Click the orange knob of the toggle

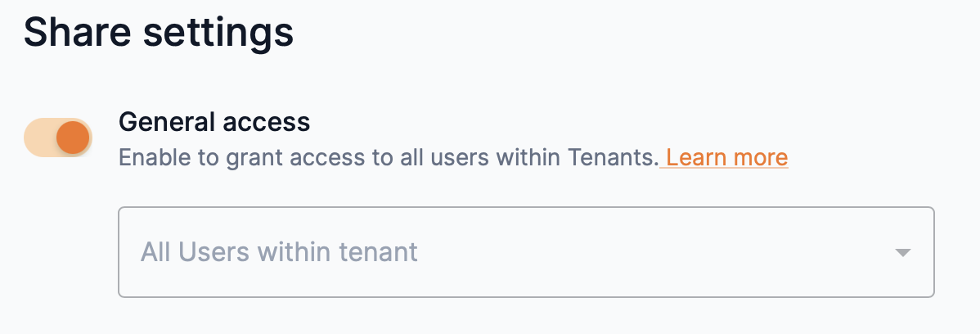click(73, 138)
